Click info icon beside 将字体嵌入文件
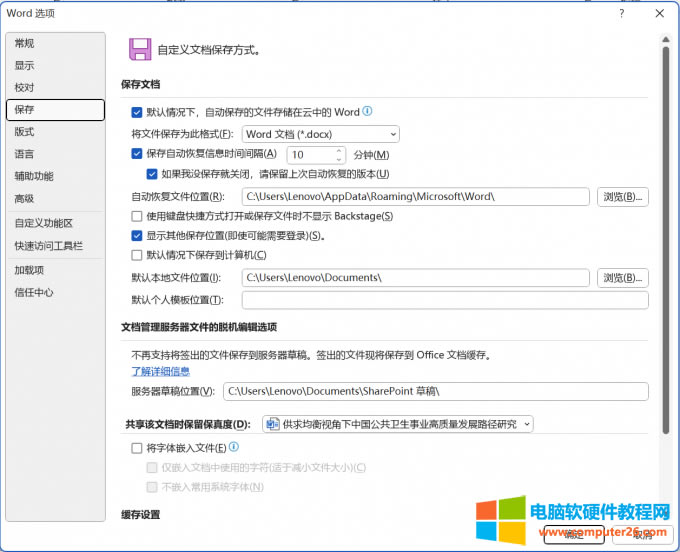 click(234, 447)
